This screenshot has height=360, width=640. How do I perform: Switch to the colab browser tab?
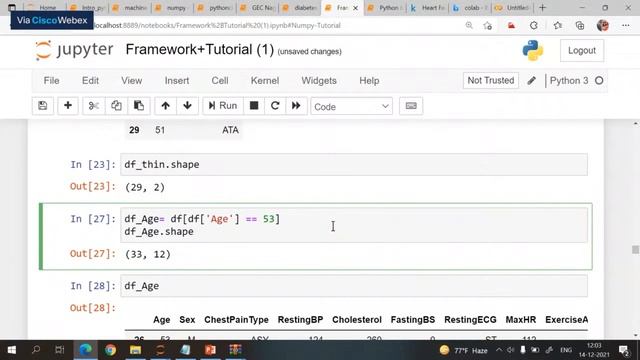pos(471,8)
